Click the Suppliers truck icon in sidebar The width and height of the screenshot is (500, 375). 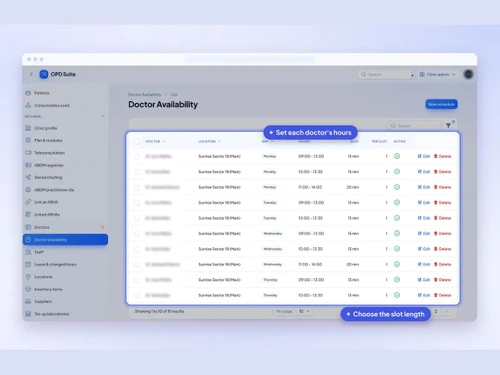click(28, 301)
